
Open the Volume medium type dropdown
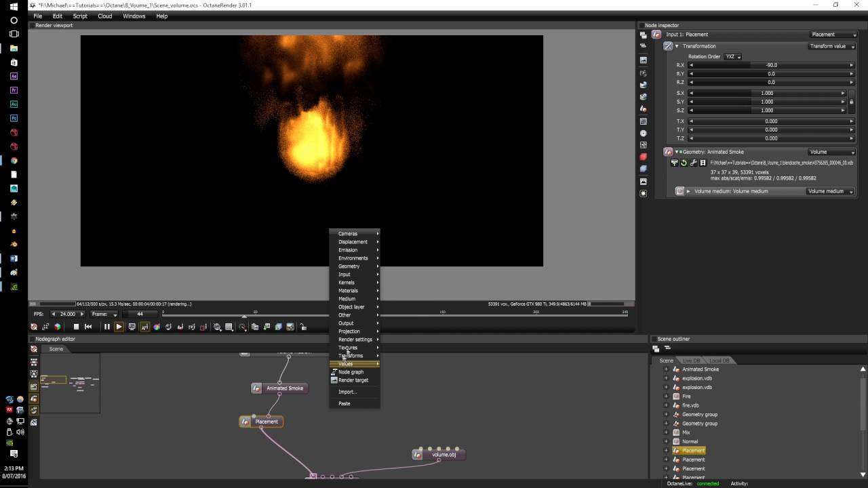[x=830, y=191]
